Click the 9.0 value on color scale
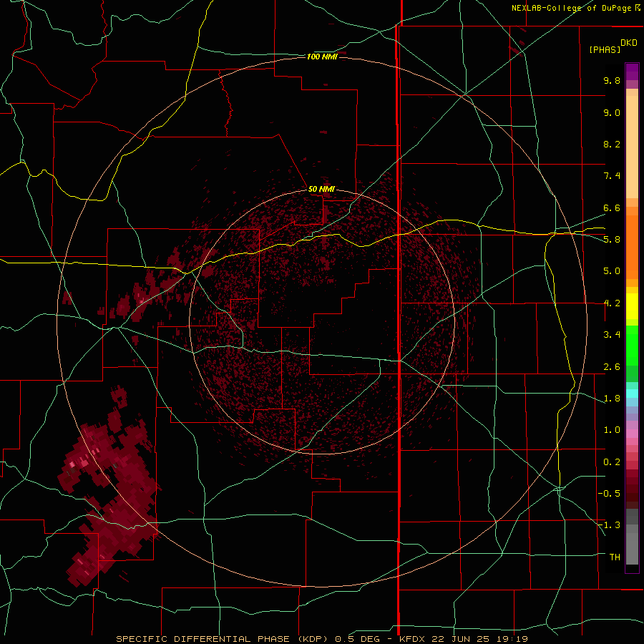This screenshot has height=644, width=644. (x=612, y=112)
